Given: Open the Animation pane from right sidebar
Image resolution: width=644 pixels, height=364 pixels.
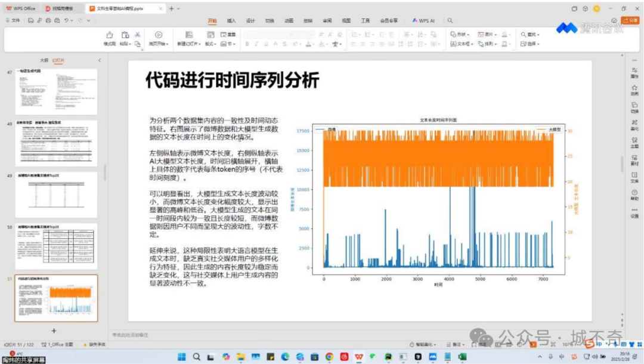Looking at the screenshot, I should tap(634, 90).
